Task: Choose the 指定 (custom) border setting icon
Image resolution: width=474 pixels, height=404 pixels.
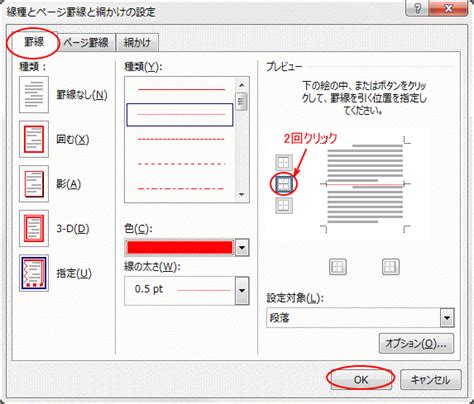Action: tap(34, 273)
